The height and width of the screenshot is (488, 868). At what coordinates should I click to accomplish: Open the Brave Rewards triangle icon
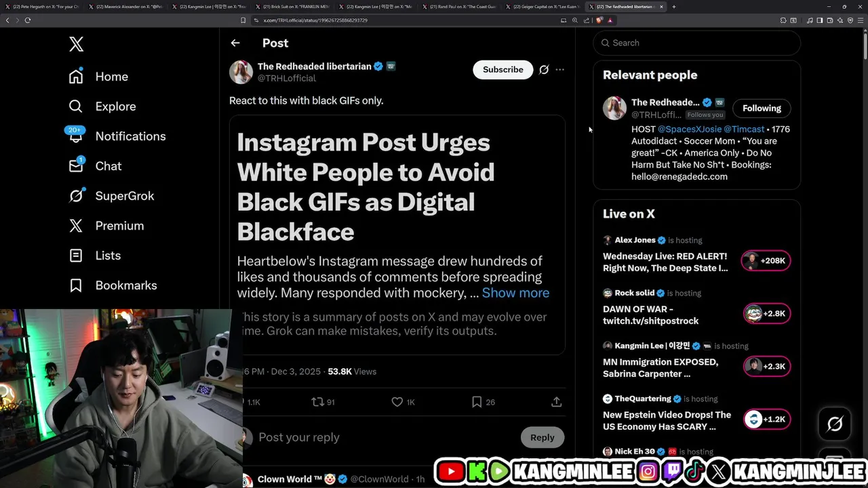610,20
